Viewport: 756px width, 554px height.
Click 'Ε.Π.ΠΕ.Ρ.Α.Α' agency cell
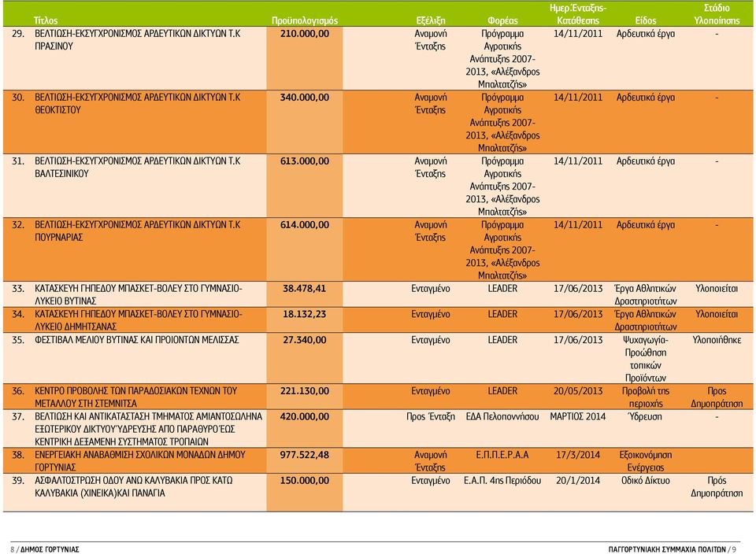point(502,455)
